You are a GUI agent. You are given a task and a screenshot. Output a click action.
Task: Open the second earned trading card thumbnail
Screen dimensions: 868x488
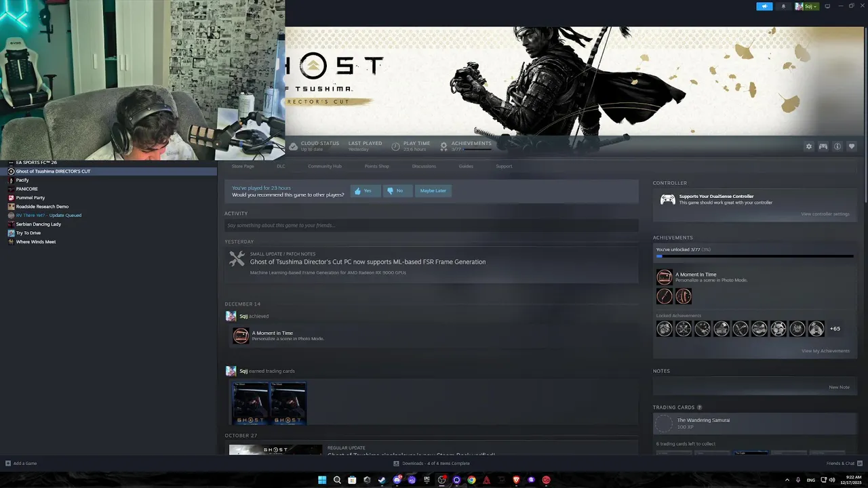tap(288, 403)
